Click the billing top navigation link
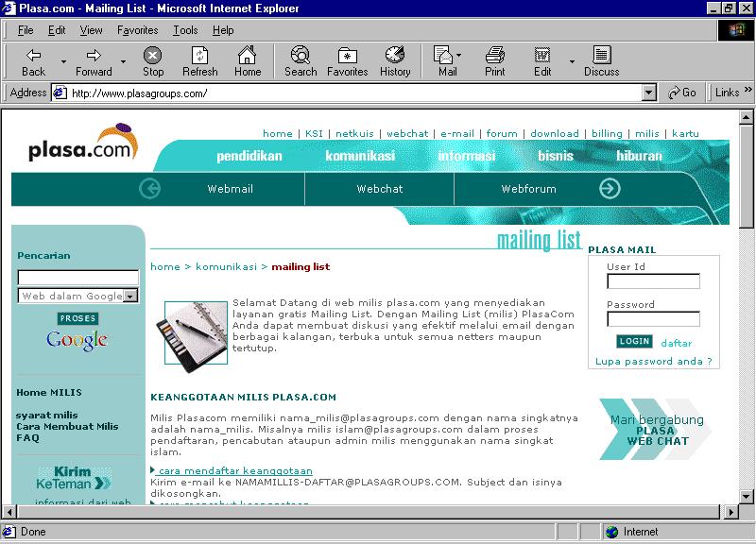756x544 pixels. [x=607, y=133]
